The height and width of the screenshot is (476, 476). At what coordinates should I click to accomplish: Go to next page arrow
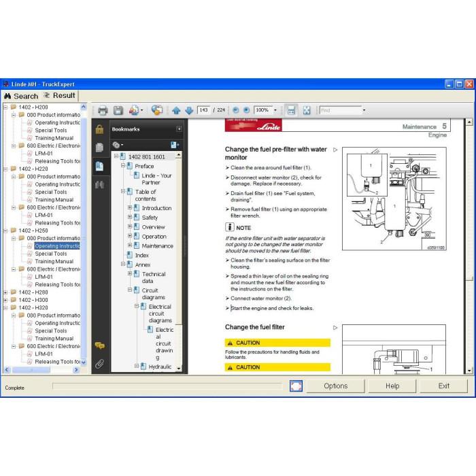pos(189,110)
